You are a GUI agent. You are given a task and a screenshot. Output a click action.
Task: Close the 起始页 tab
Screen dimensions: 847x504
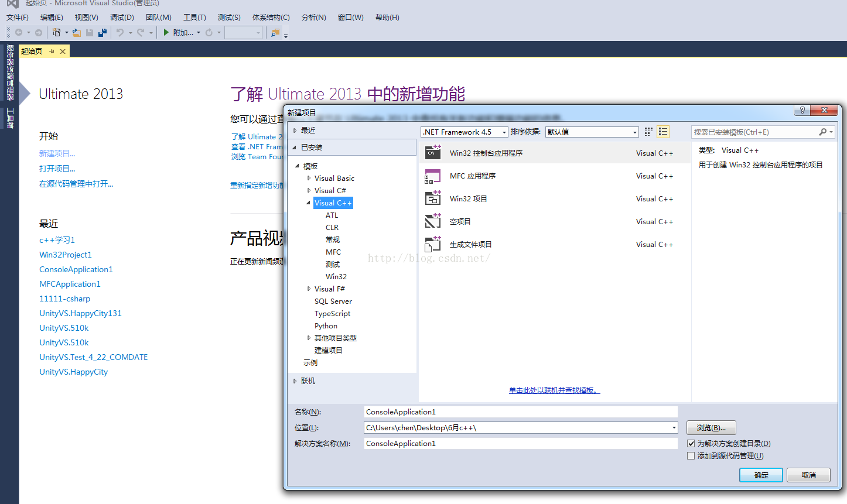click(x=63, y=52)
